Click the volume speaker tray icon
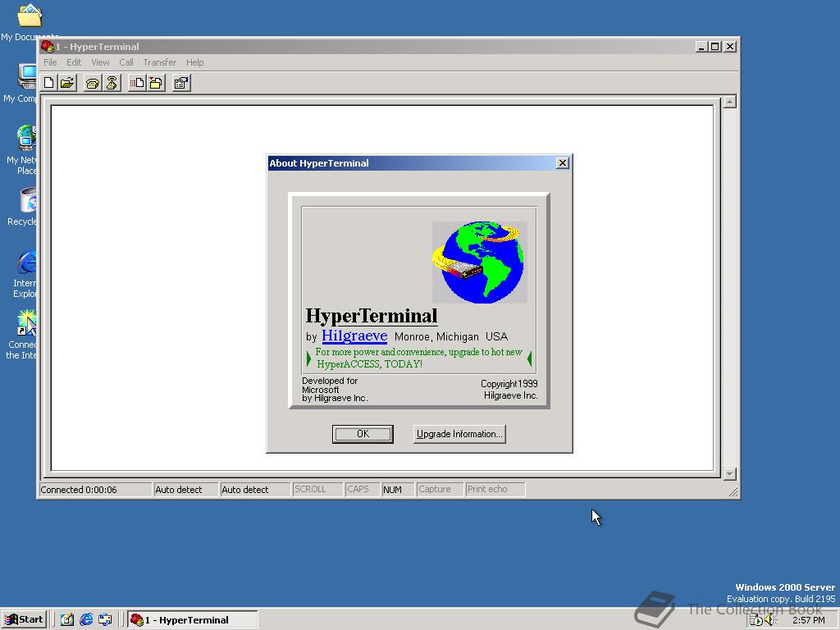This screenshot has height=630, width=840. point(770,620)
